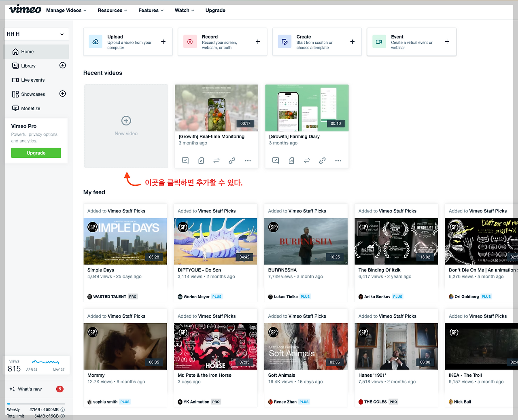Image resolution: width=518 pixels, height=420 pixels.
Task: Click the plus on the Record card
Action: 258,42
